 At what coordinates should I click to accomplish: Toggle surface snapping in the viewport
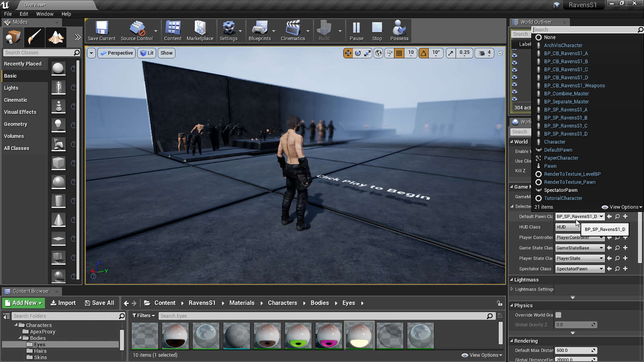click(389, 53)
